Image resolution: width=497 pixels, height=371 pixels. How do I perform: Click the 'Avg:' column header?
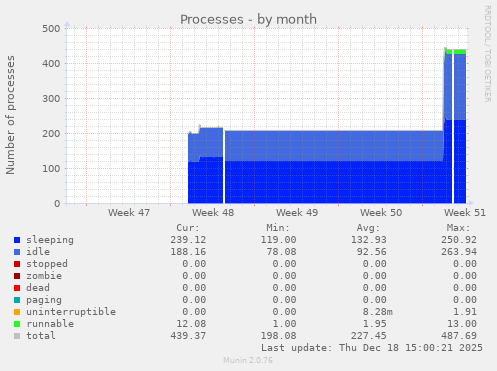click(x=368, y=228)
